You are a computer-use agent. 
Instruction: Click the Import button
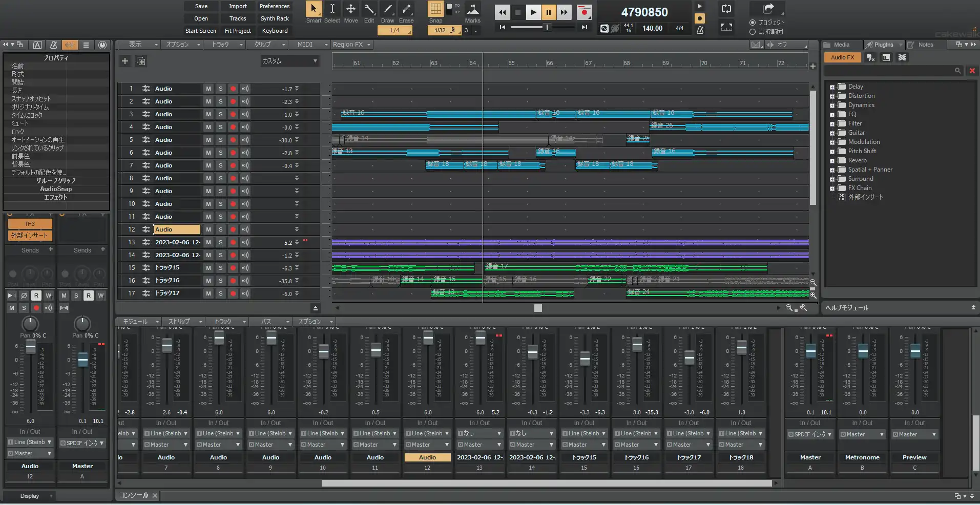[238, 6]
